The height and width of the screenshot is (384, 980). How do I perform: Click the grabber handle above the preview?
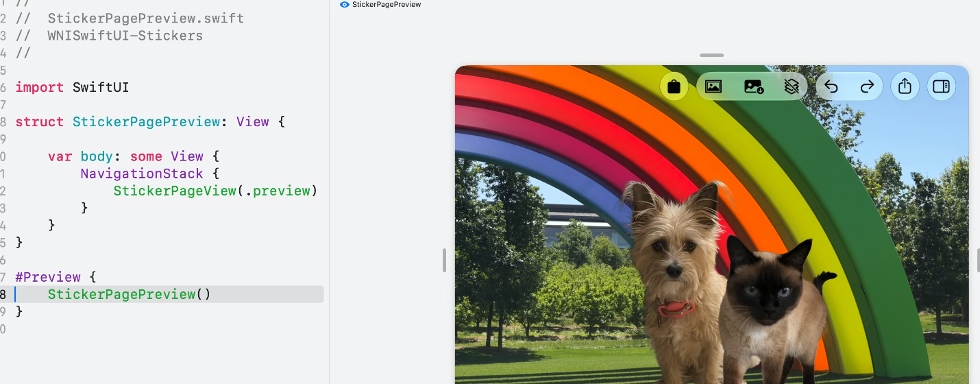[x=712, y=55]
